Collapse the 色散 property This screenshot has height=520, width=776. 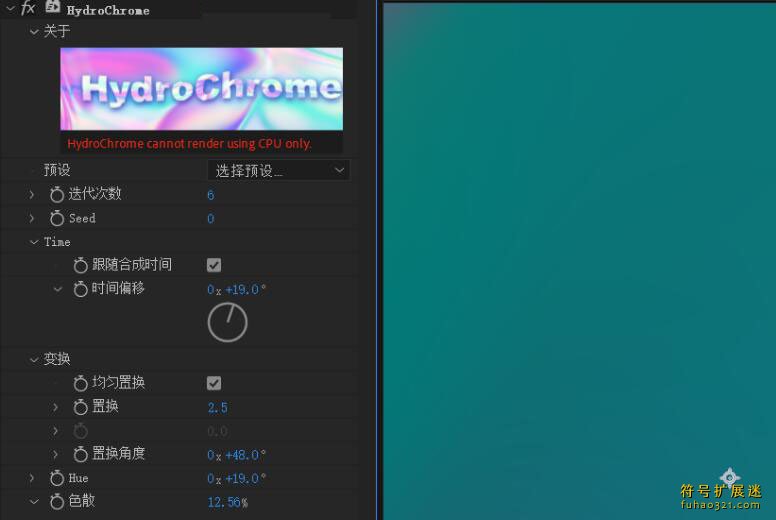[x=34, y=502]
